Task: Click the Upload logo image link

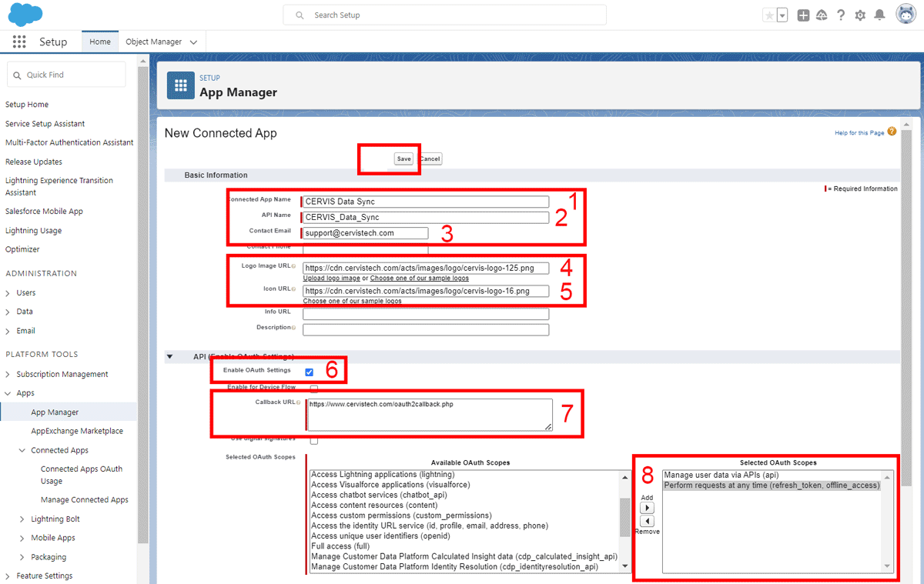Action: [x=331, y=278]
